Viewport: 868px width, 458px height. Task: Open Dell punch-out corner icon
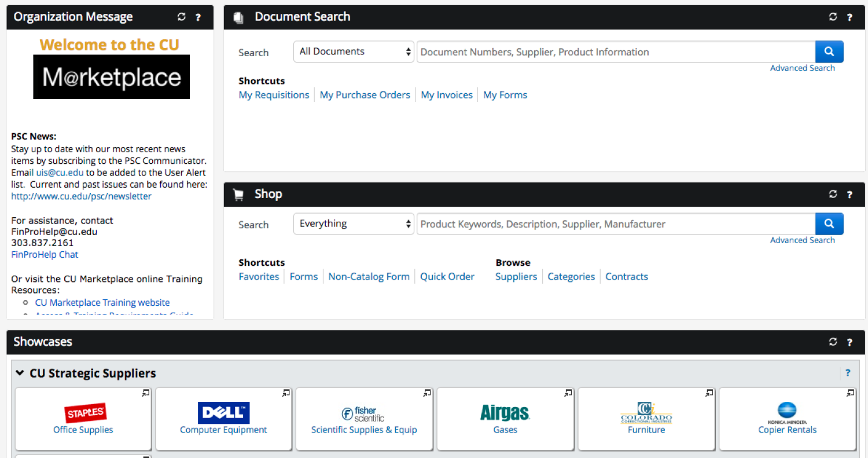[x=286, y=393]
